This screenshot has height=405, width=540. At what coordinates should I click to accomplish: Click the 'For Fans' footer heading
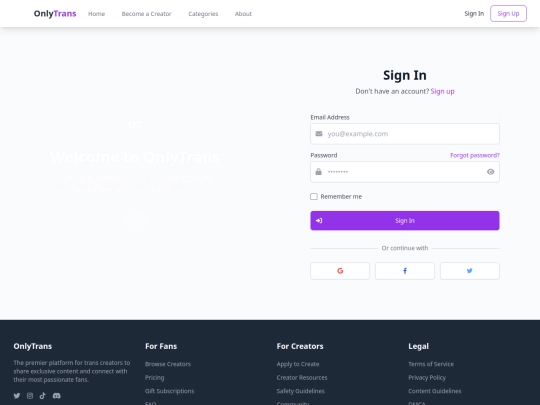point(161,346)
